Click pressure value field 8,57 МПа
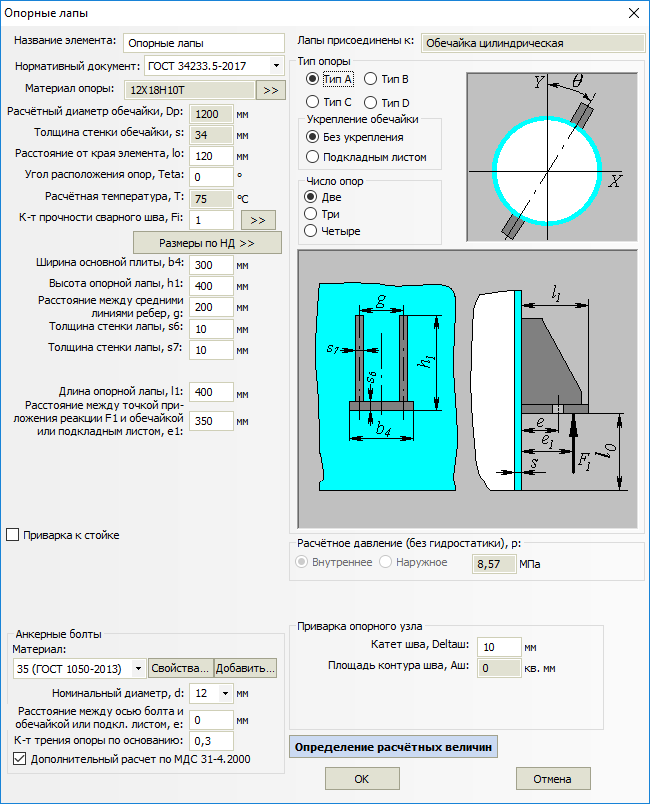650x804 pixels. [x=494, y=564]
